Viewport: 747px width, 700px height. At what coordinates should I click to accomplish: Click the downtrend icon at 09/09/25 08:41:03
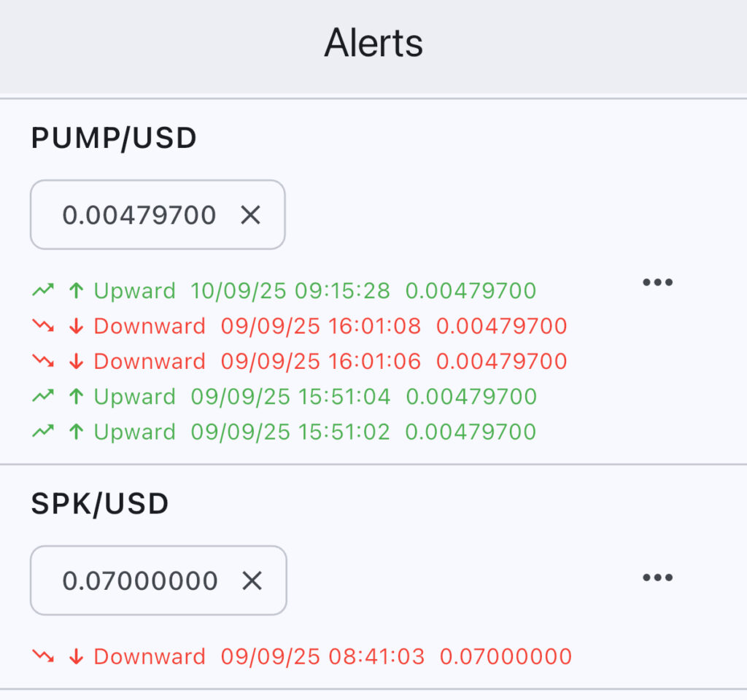click(43, 656)
